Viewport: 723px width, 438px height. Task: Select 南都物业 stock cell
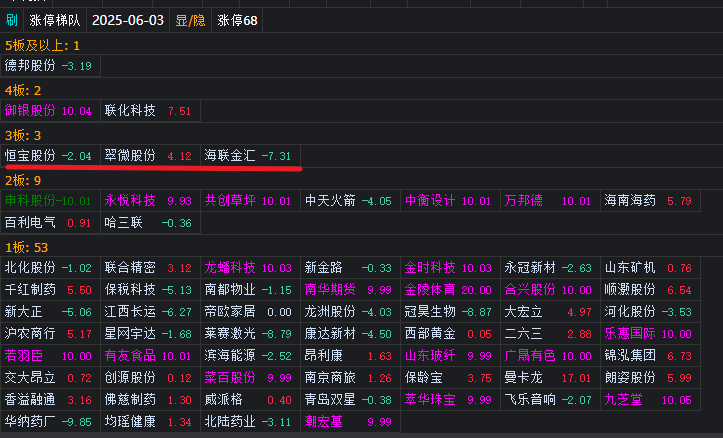pos(250,290)
